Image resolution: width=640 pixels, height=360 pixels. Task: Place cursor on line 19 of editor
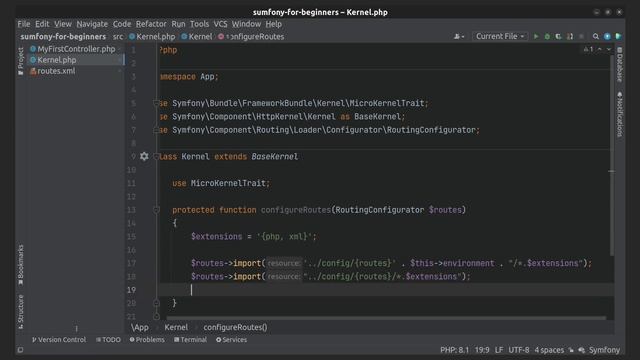386,290
